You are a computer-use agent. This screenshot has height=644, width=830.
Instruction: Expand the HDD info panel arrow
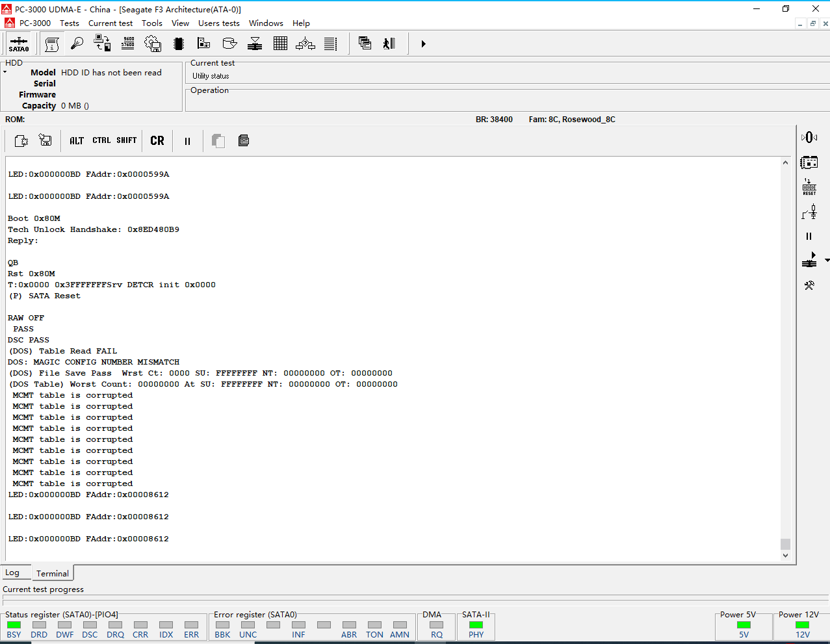[5, 72]
